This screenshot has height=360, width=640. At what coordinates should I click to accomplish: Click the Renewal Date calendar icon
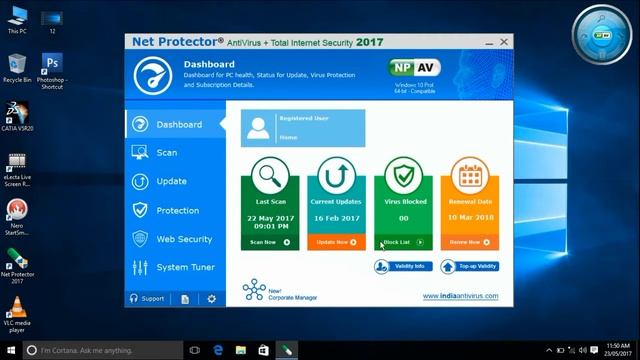click(x=470, y=176)
